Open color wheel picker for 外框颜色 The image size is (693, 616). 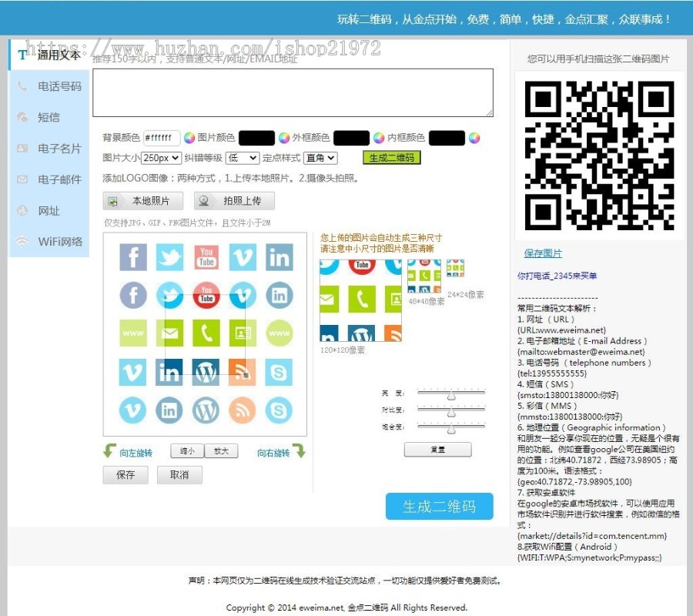(379, 138)
